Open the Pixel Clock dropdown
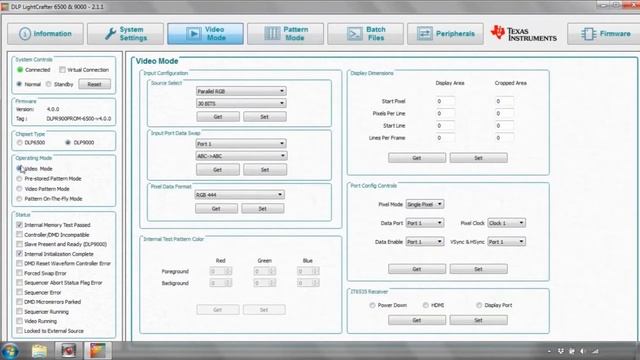 [x=507, y=223]
